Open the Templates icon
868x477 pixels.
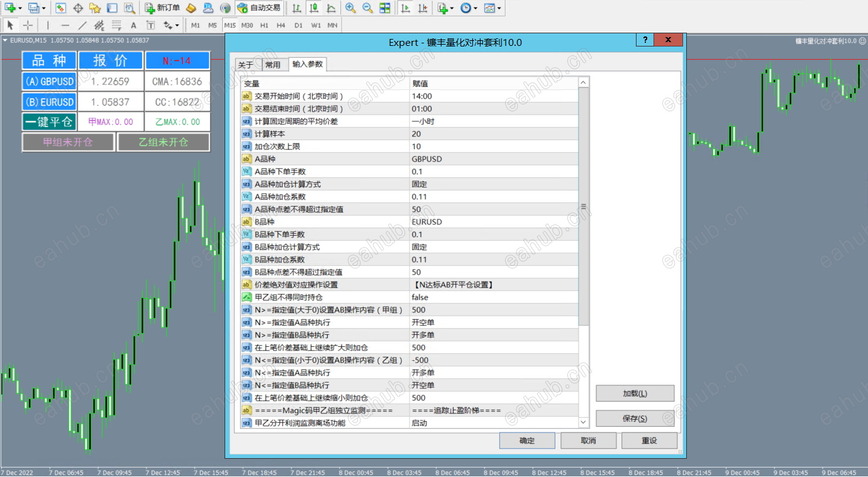point(489,8)
